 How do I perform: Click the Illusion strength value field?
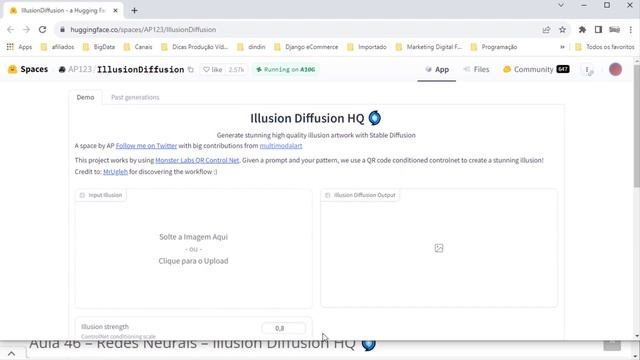click(x=284, y=328)
